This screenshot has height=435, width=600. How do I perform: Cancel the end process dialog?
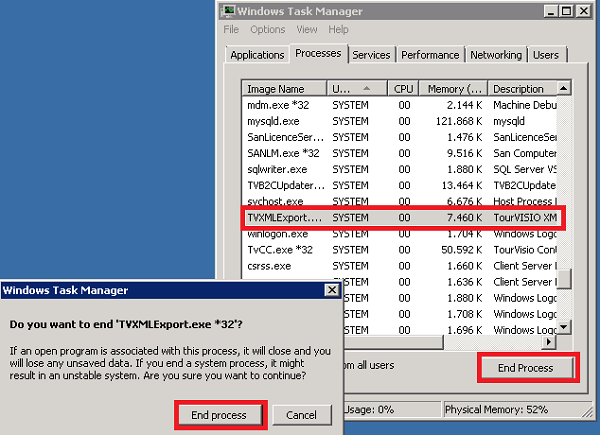tap(301, 414)
